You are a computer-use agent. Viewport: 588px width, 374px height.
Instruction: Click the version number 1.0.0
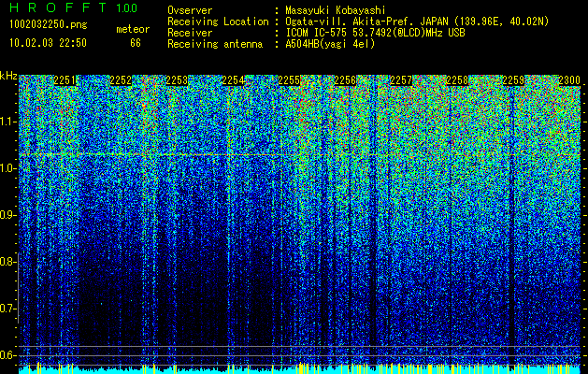[x=126, y=8]
